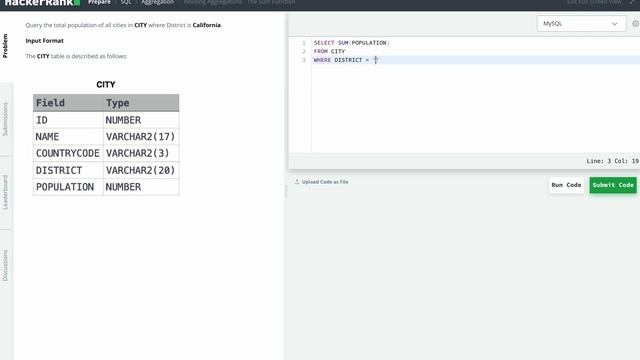The width and height of the screenshot is (640, 360).
Task: Click the Field column header
Action: [68, 103]
